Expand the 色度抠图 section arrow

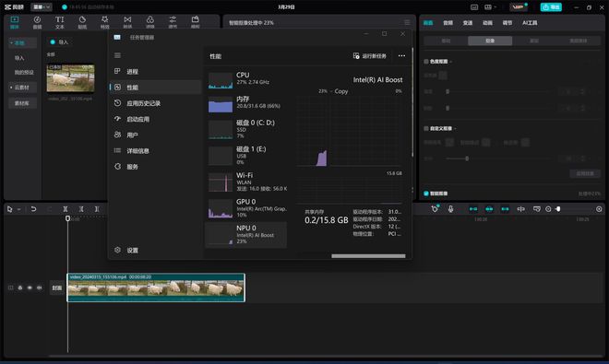451,62
